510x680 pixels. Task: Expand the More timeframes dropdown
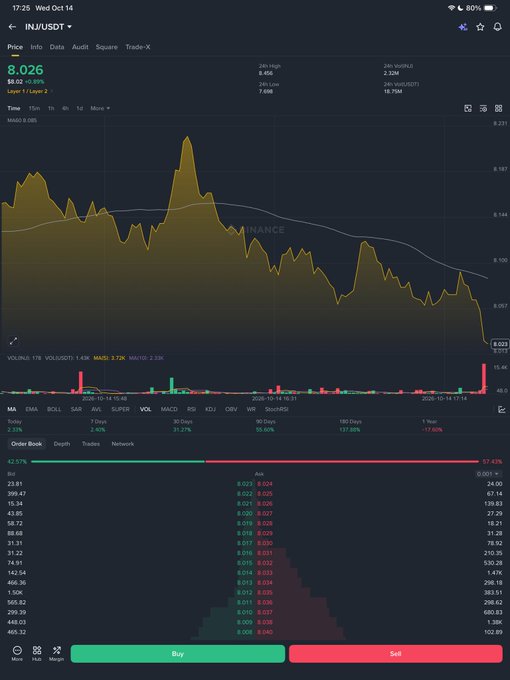100,108
